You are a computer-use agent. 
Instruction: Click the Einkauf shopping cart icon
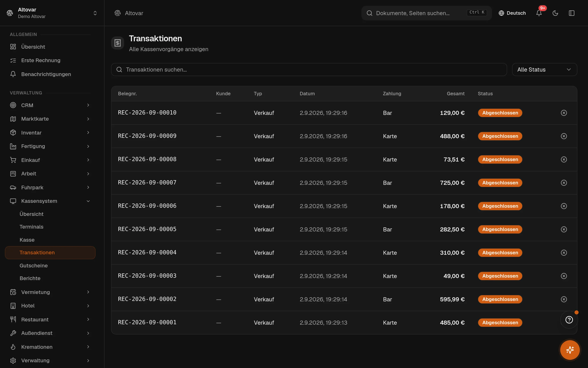point(13,160)
